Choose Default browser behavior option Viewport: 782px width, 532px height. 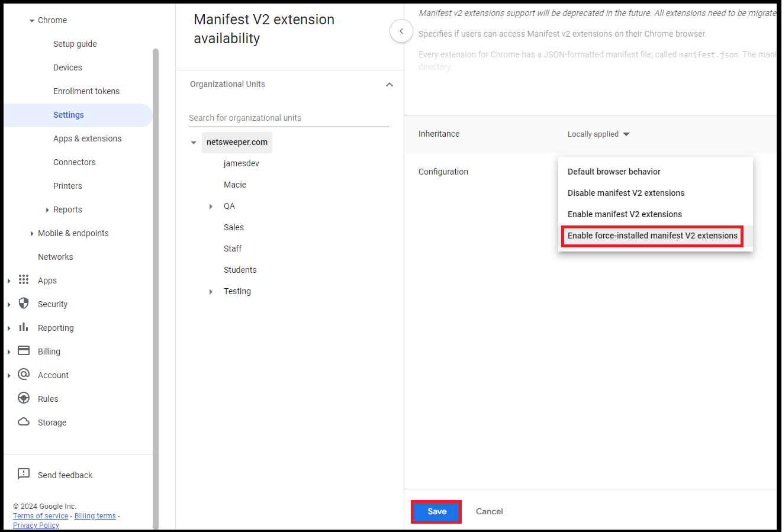click(655, 172)
